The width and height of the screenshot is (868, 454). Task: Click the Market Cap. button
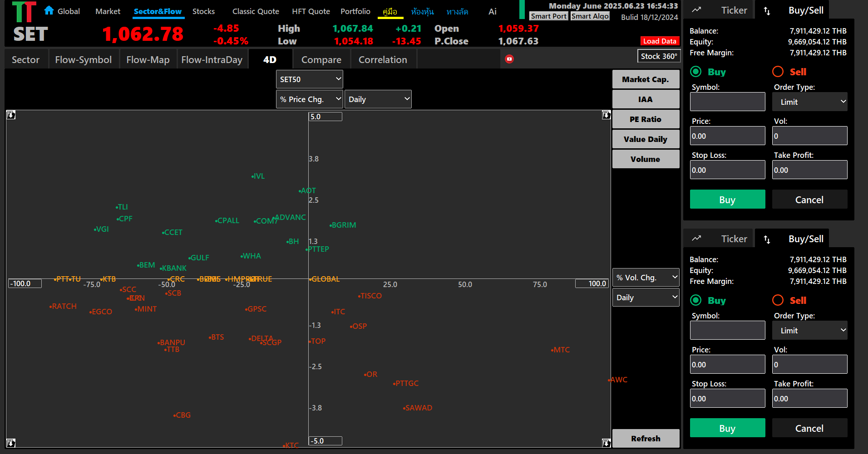[646, 79]
